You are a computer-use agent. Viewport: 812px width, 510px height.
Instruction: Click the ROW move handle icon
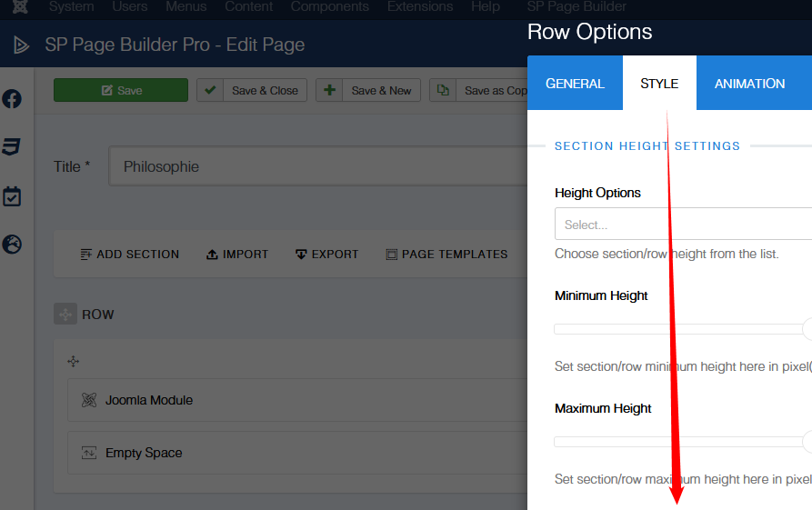(65, 315)
